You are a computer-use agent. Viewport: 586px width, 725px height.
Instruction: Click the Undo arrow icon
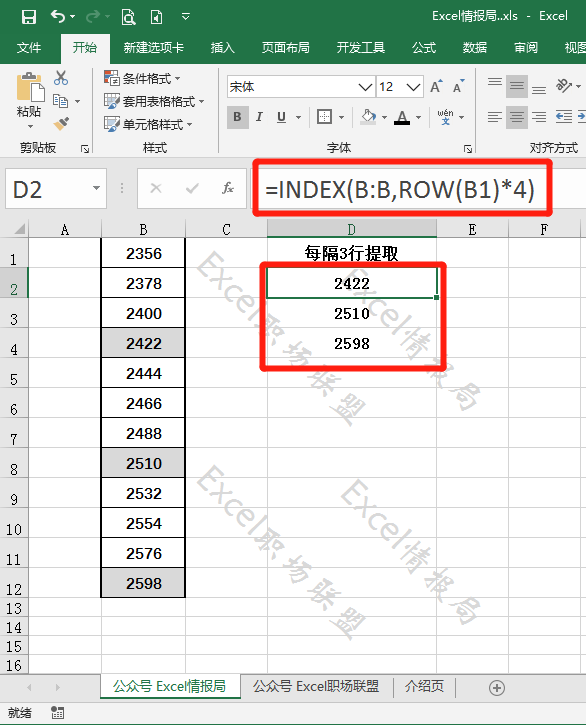point(58,17)
